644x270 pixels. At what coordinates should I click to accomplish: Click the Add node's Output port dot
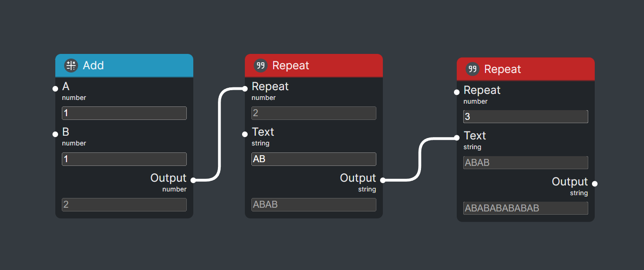(193, 180)
